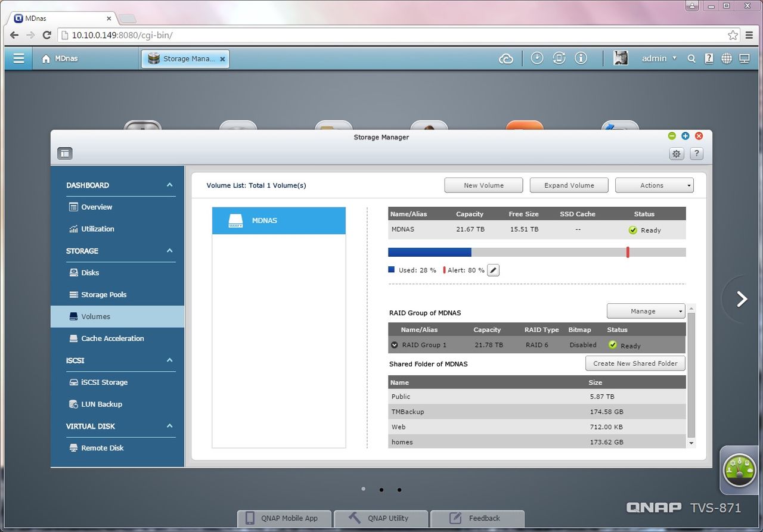The height and width of the screenshot is (532, 763).
Task: Select the MDNAS volume in list
Action: tap(279, 220)
